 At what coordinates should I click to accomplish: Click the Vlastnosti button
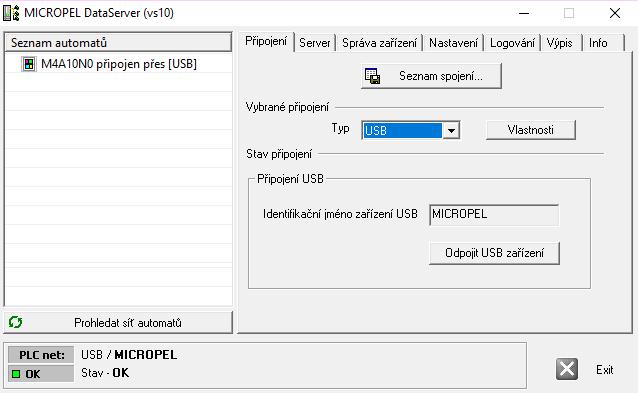pyautogui.click(x=531, y=130)
